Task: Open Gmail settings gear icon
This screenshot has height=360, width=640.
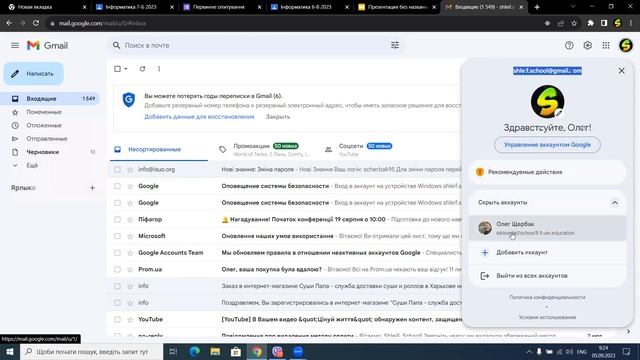Action: coord(587,45)
